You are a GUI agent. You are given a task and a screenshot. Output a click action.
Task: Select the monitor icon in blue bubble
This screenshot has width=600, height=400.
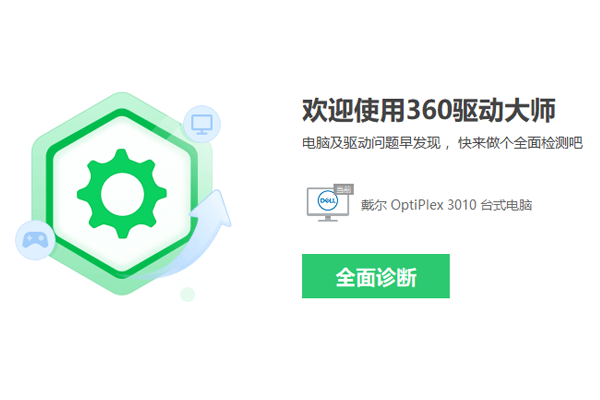click(202, 124)
